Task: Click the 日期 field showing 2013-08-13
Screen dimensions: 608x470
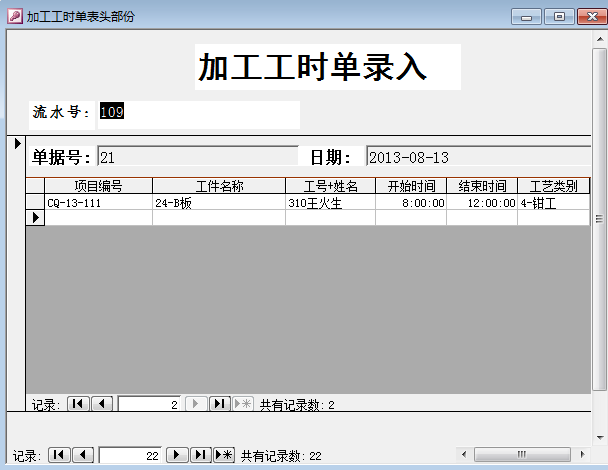Action: 478,157
